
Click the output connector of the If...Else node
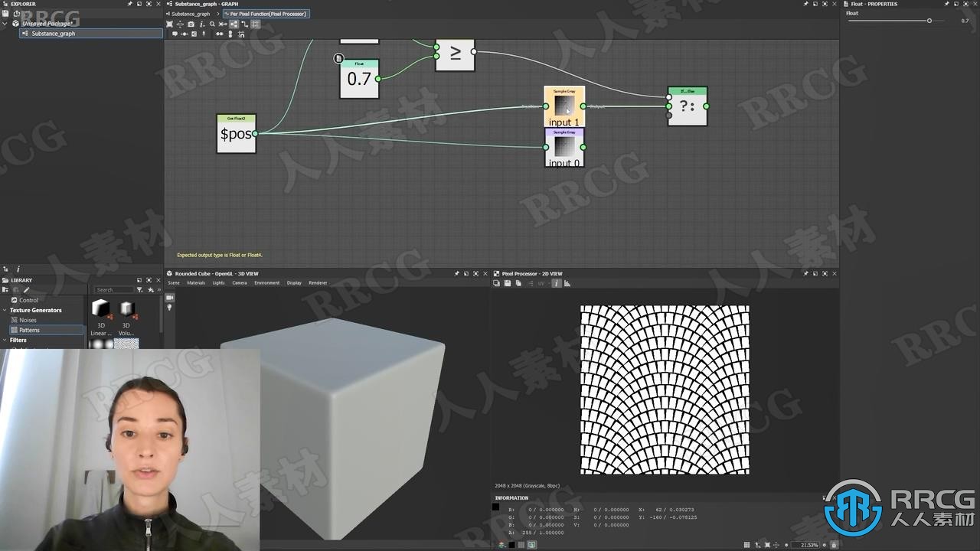[706, 106]
